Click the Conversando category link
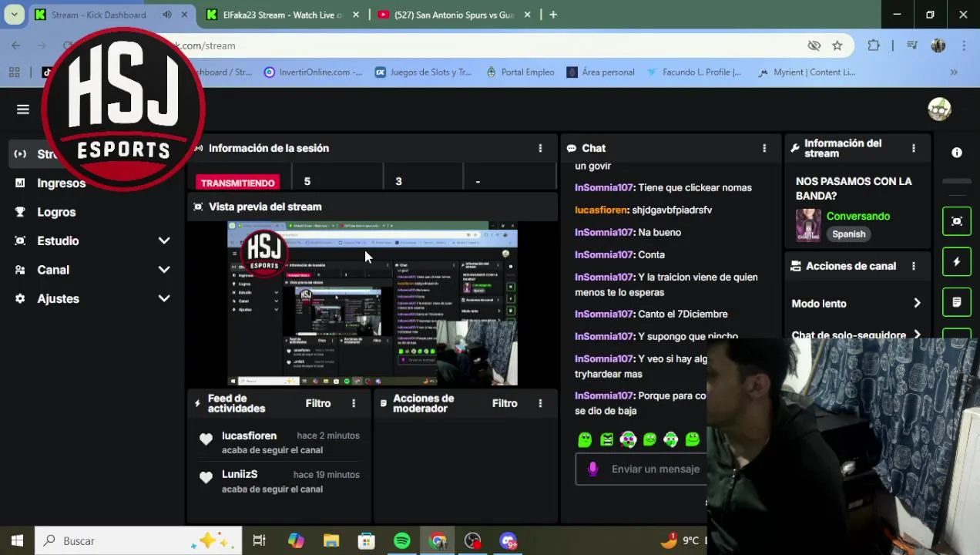The height and width of the screenshot is (555, 980). click(858, 216)
